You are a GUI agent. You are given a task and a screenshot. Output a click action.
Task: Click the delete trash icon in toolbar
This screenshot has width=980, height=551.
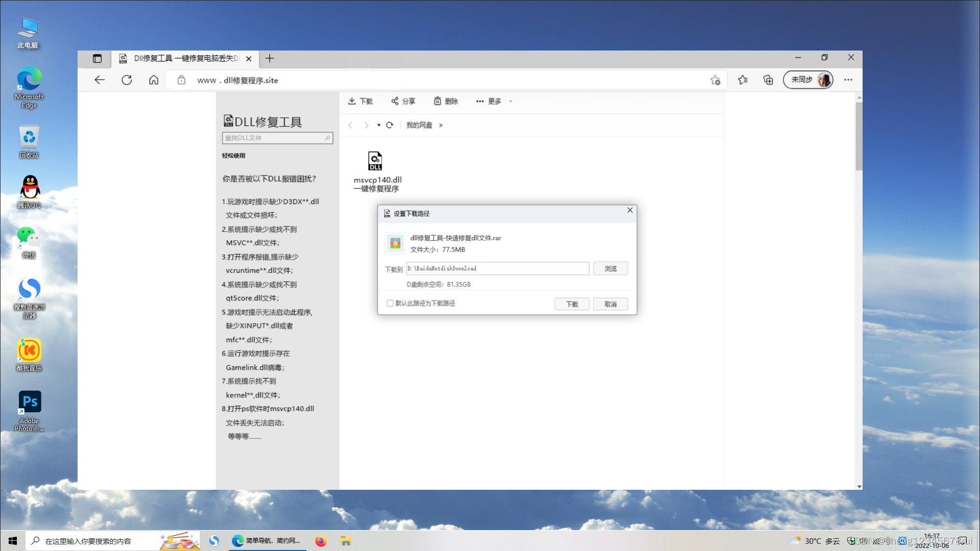tap(437, 101)
